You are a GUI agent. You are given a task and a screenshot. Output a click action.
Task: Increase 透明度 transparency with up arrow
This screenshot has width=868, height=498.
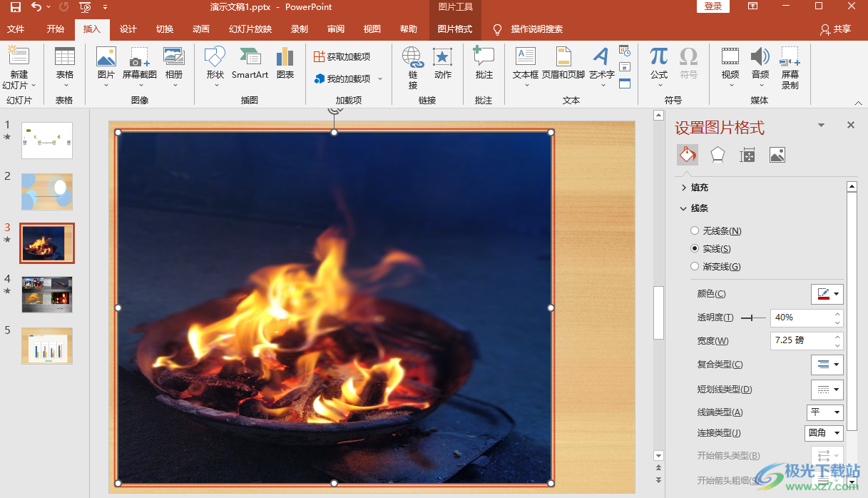(x=838, y=314)
